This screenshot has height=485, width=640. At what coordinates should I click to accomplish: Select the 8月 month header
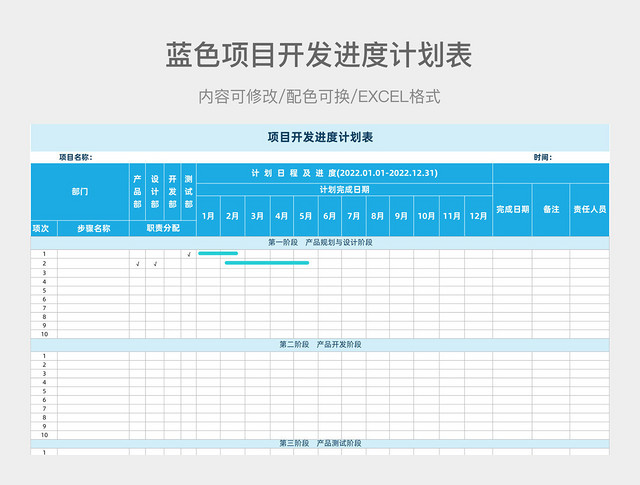point(378,216)
